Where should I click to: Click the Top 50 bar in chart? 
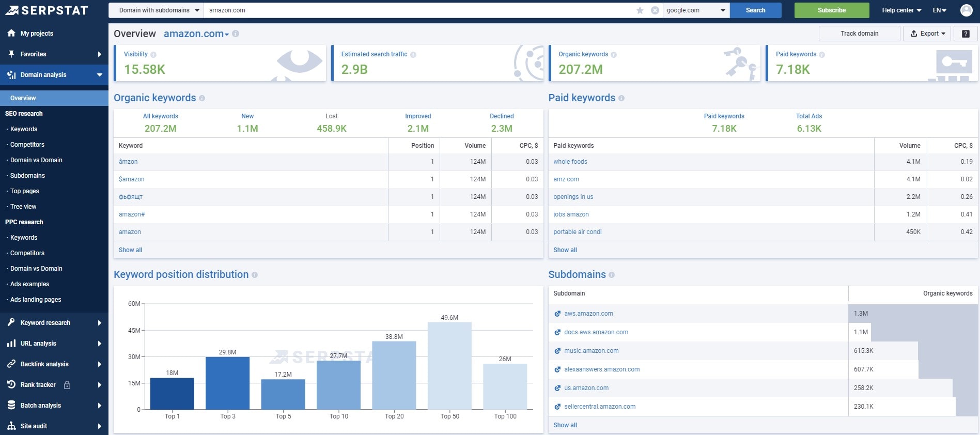[449, 366]
